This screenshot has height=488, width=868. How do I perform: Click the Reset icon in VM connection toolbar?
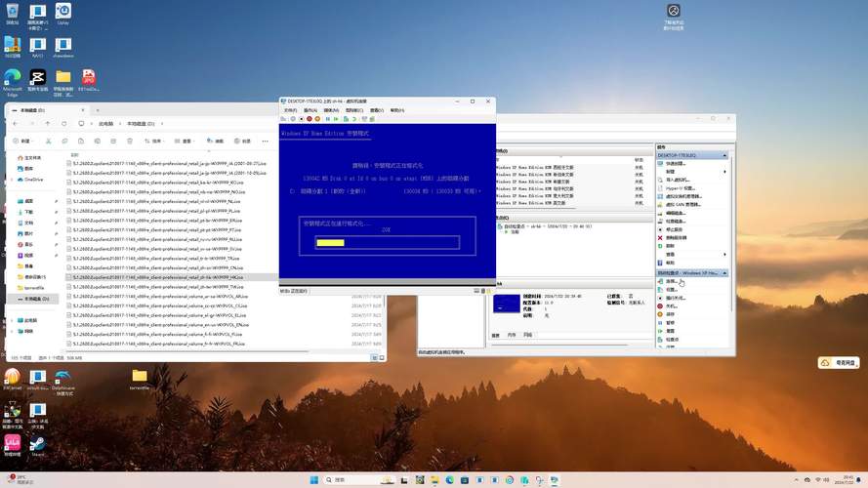(336, 119)
